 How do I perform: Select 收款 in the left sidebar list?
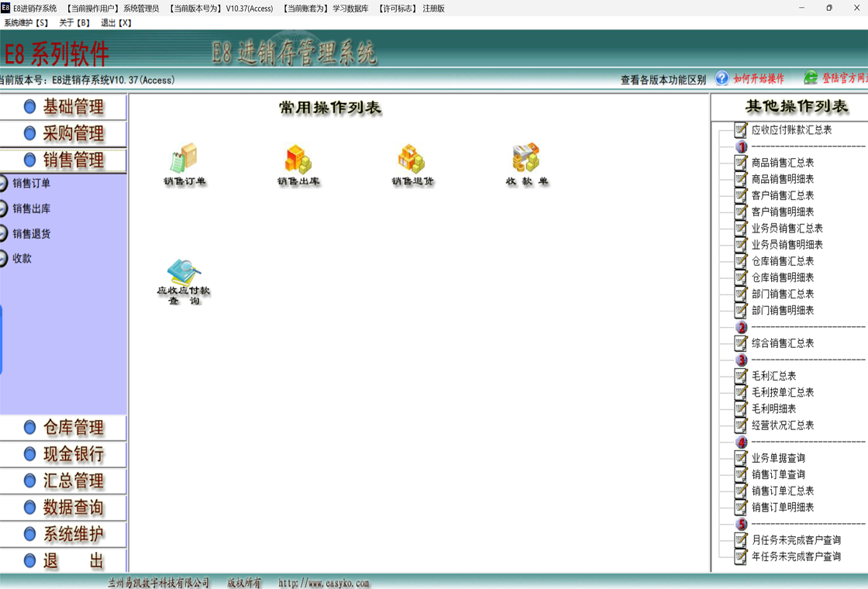coord(22,258)
